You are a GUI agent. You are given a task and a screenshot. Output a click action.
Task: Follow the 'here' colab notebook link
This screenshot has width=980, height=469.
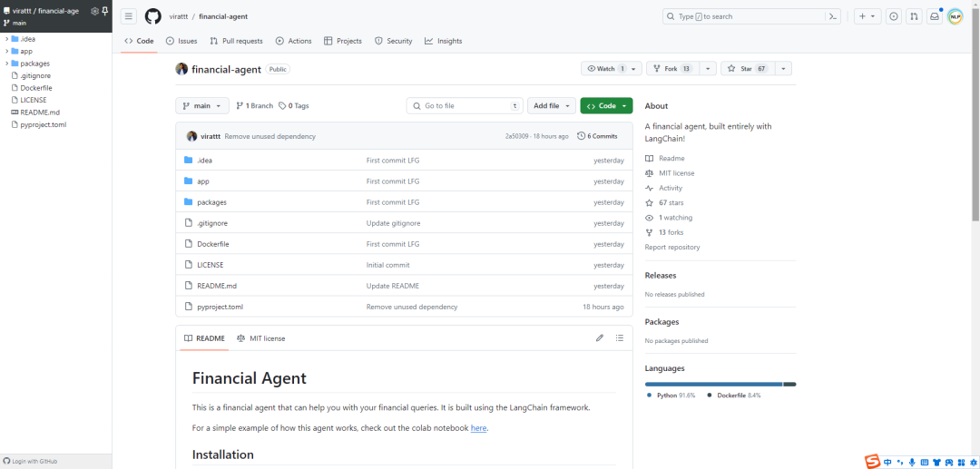(x=479, y=428)
